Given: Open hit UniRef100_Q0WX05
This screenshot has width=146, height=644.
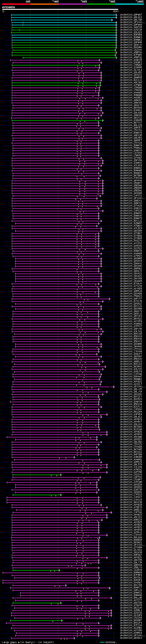Looking at the screenshot, I should point(131,60).
